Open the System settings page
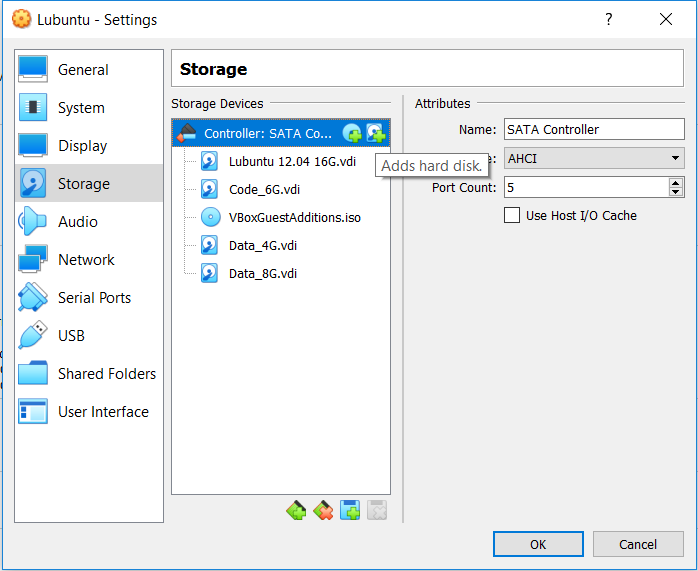Image resolution: width=698 pixels, height=571 pixels. coord(89,108)
